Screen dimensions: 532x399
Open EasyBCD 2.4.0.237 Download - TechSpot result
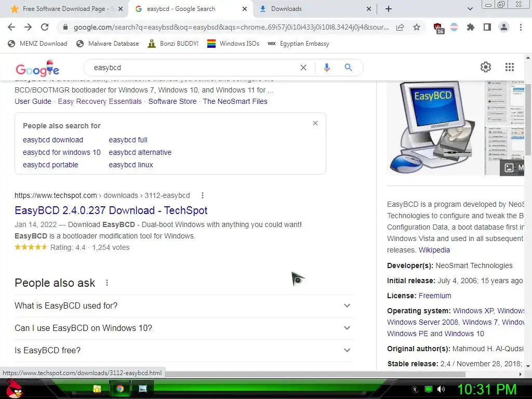tap(111, 210)
